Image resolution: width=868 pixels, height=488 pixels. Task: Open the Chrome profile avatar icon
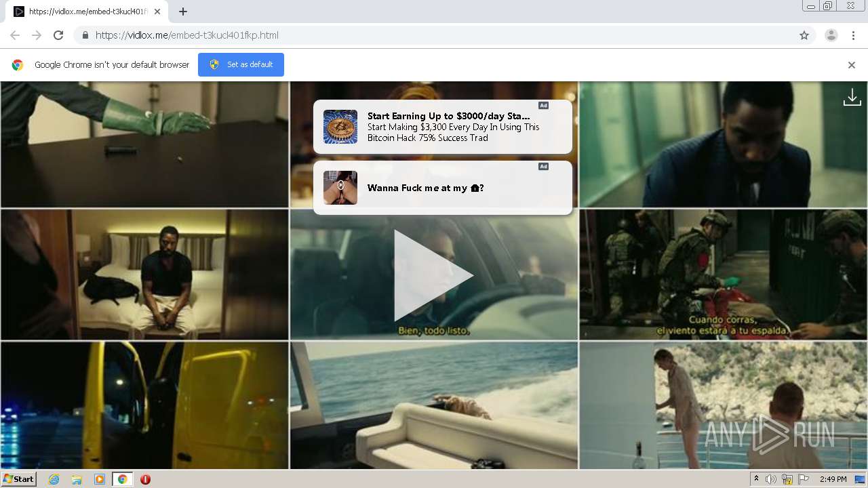coord(831,35)
